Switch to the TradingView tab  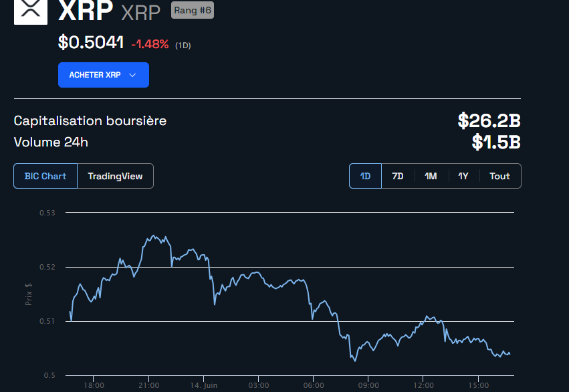click(x=115, y=176)
